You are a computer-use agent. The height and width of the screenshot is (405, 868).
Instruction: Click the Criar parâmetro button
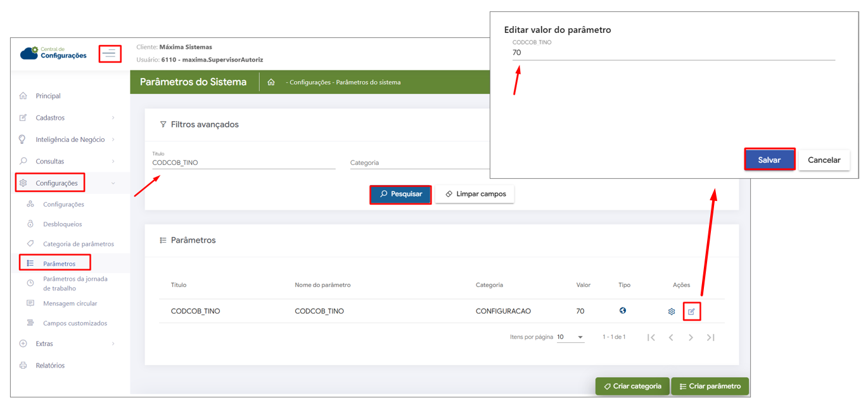(x=710, y=386)
